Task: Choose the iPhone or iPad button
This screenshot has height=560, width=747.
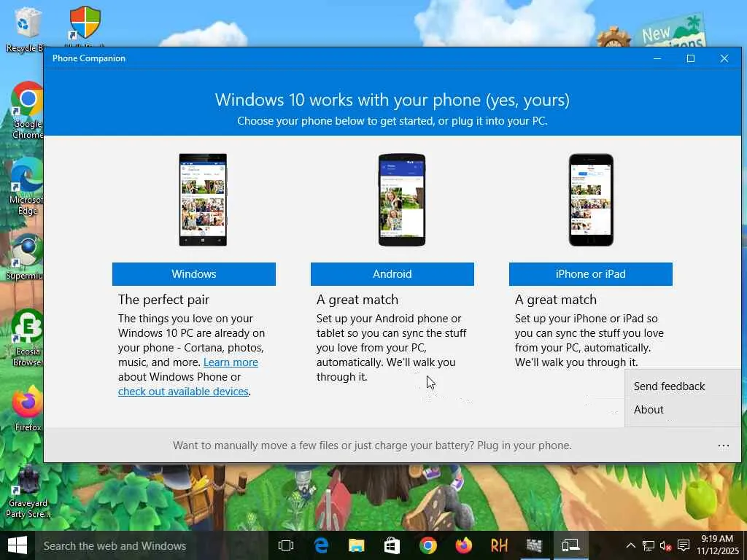Action: (x=591, y=274)
